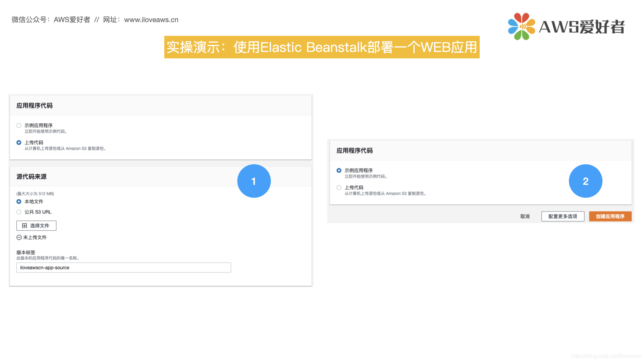Click the 选择文件 upload button
644x362 pixels.
coord(36,226)
